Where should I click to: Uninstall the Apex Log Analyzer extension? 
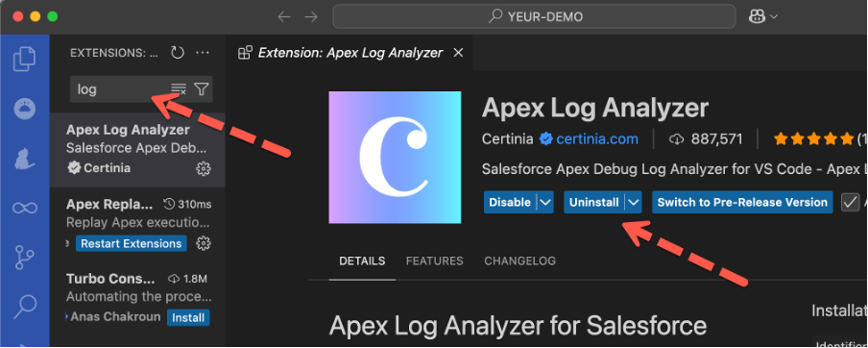[594, 203]
